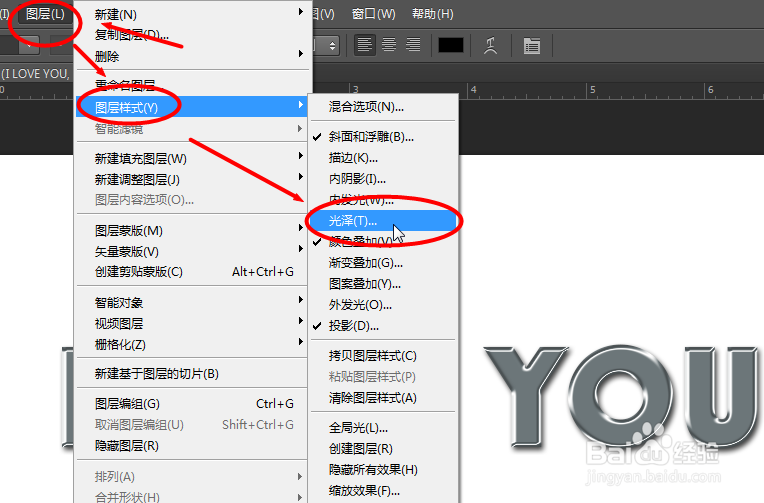Choose 图层编组(G)
Viewport: 764px width, 503px height.
[x=192, y=404]
